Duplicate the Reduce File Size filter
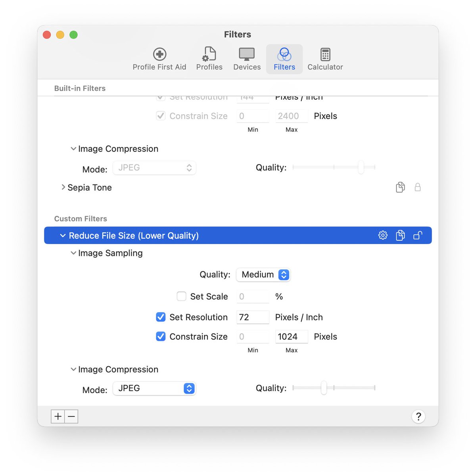The height and width of the screenshot is (476, 476). coord(400,235)
